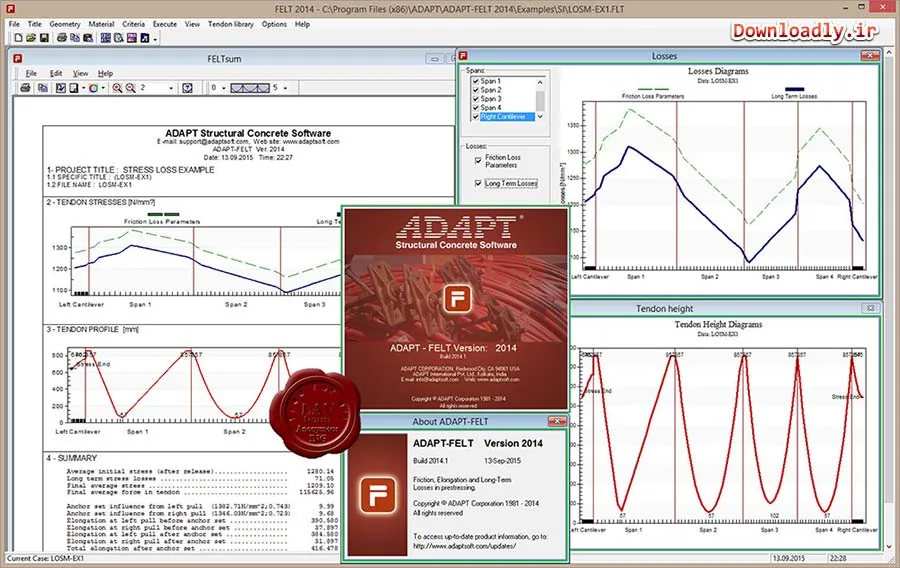The height and width of the screenshot is (568, 900).
Task: Click the color wheel icon in FELTsum toolbar
Action: [x=93, y=88]
